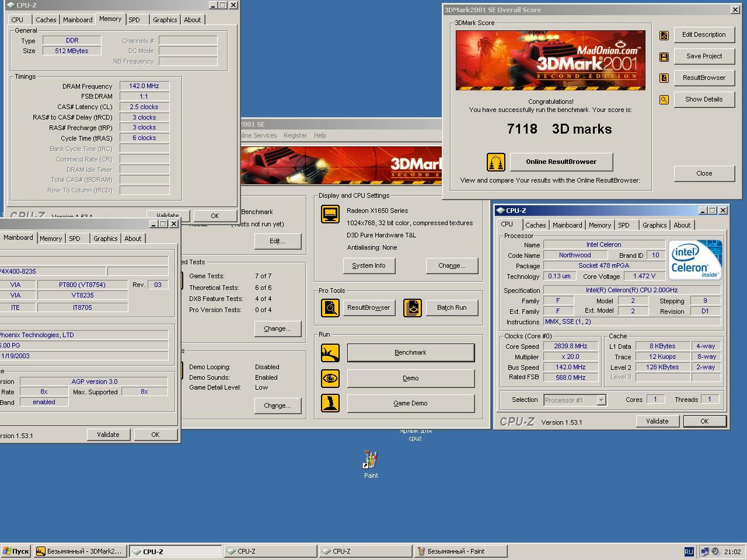Open the Processor #1 selection dropdown

[601, 400]
